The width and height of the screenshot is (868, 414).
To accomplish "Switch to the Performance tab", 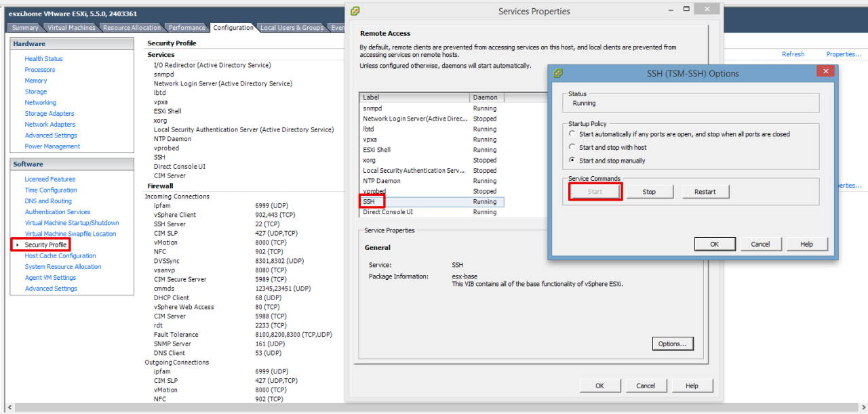I will pos(186,28).
